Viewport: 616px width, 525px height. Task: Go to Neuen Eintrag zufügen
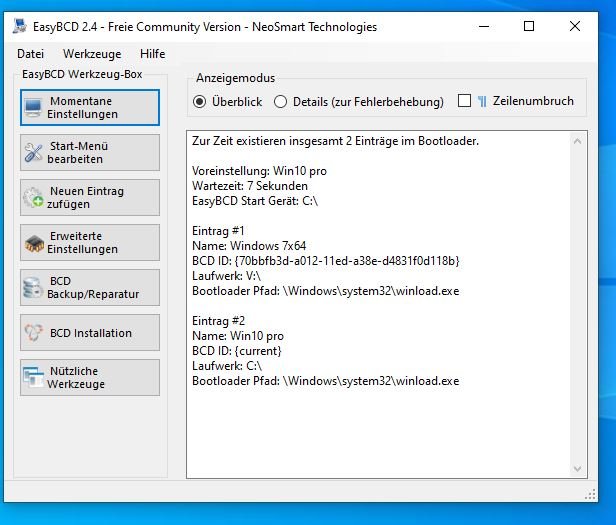tap(90, 197)
